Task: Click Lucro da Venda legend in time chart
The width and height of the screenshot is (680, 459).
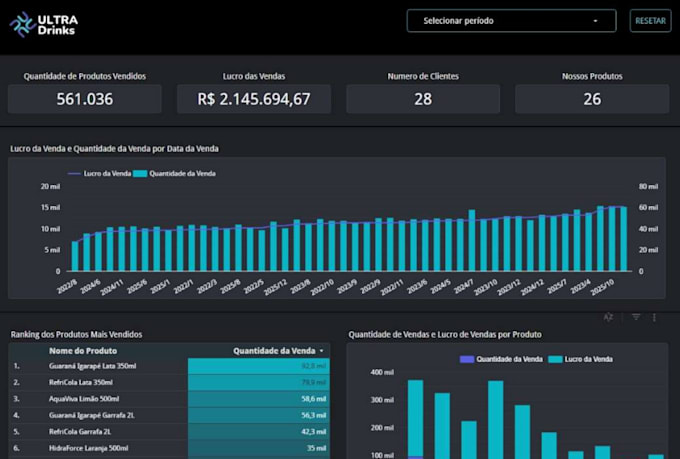Action: (x=100, y=174)
